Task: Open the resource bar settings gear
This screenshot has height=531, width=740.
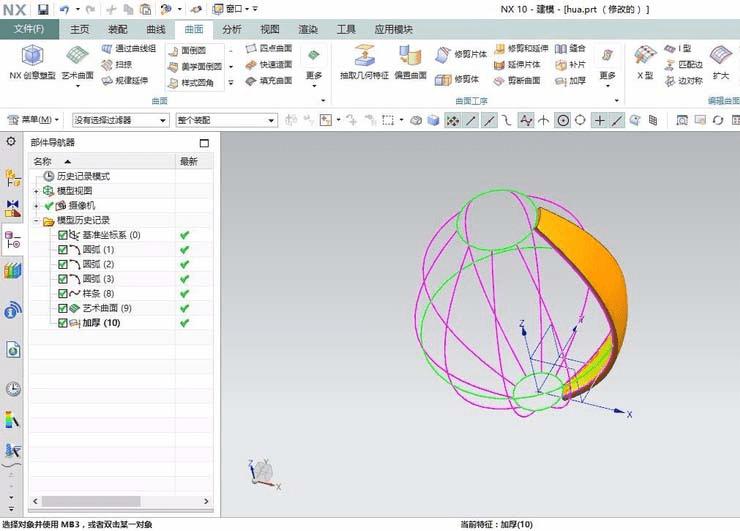Action: pyautogui.click(x=11, y=141)
